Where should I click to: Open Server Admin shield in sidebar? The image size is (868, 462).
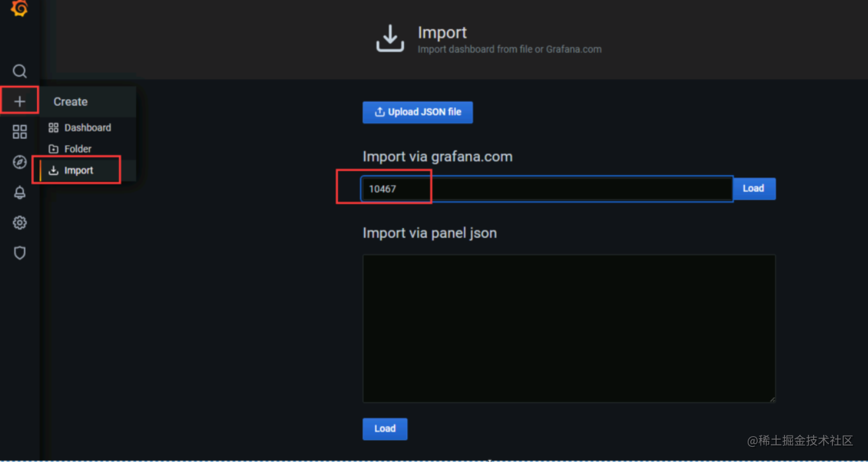[x=19, y=253]
